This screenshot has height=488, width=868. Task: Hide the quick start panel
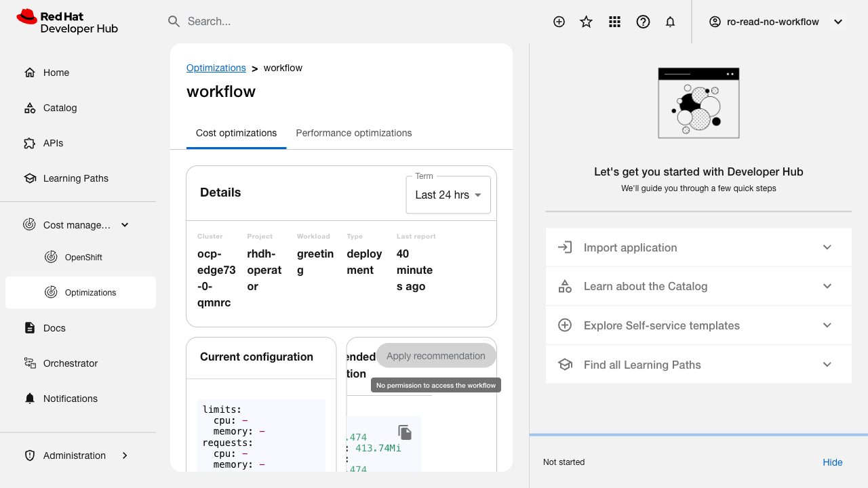pos(833,462)
